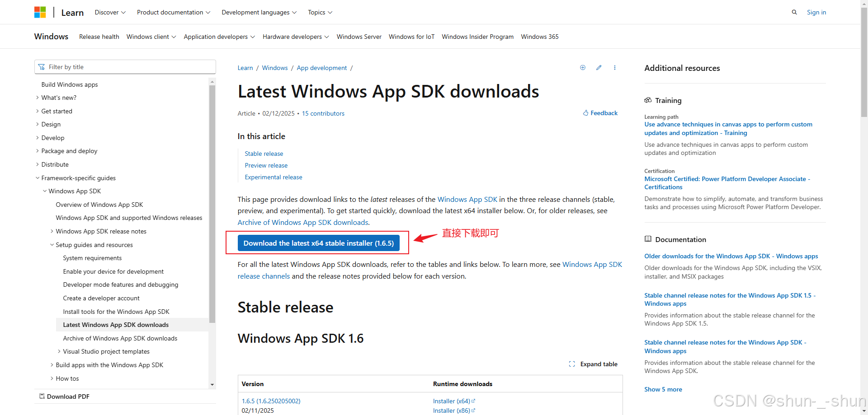
Task: Click Show 5 more in Documentation
Action: [x=663, y=389]
